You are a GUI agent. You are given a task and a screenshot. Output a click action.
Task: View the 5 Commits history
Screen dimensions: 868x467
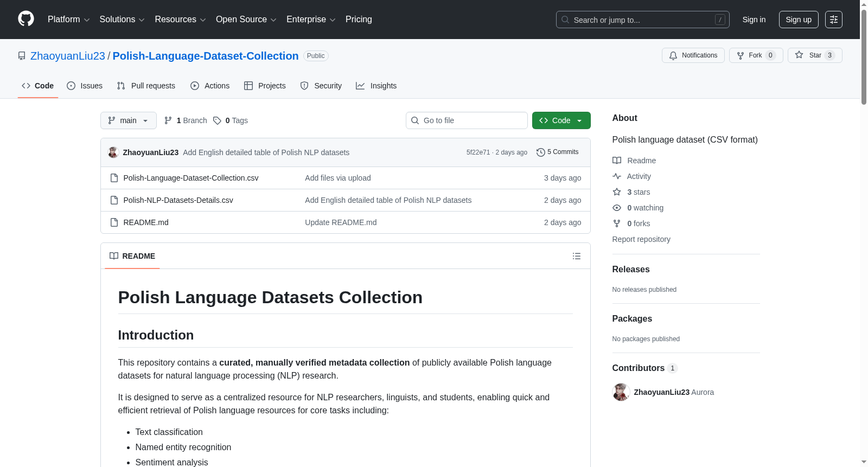(557, 152)
